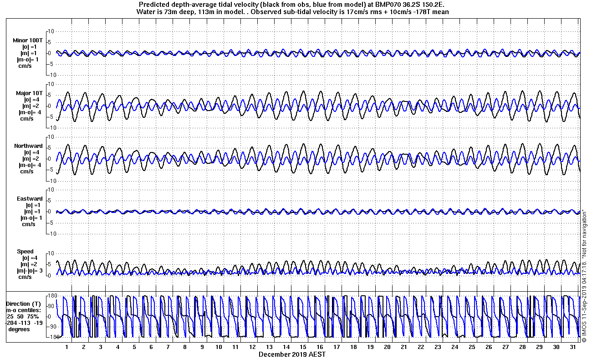Click day '8' on the date axis

(185, 347)
